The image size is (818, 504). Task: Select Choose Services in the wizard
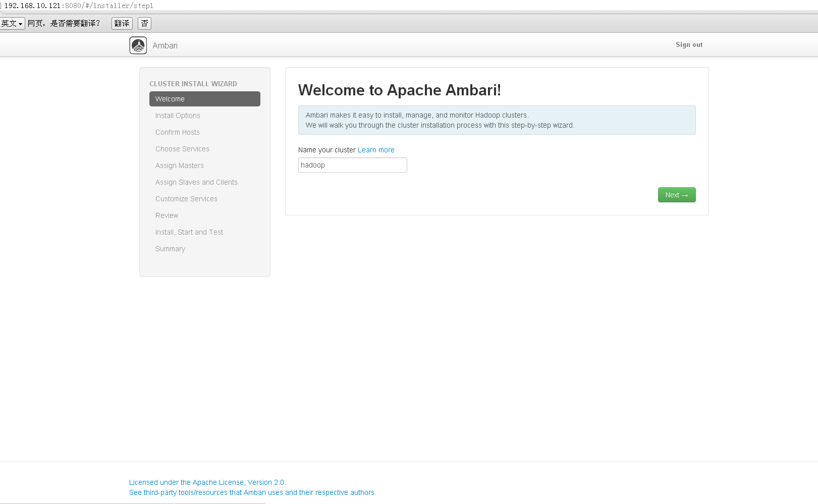[x=182, y=149]
